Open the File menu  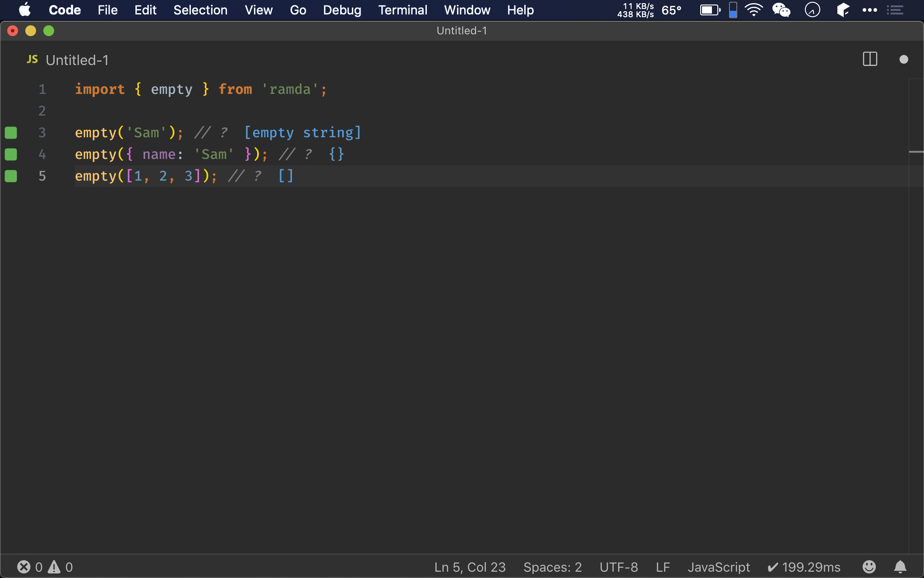tap(107, 10)
